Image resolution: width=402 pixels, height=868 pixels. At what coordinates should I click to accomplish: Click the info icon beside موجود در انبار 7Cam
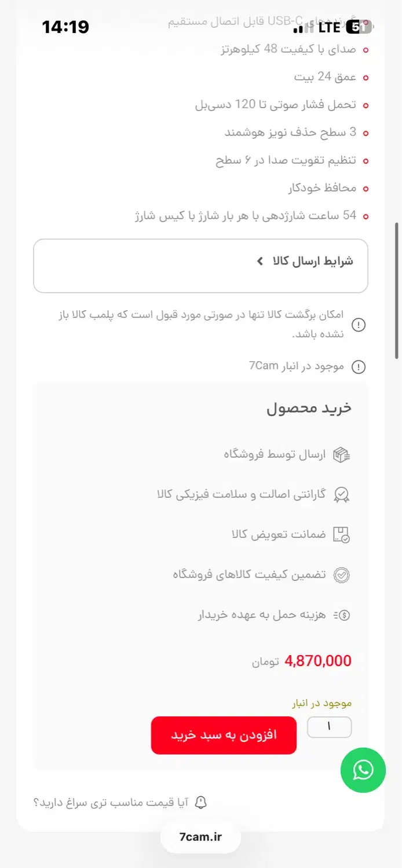tap(358, 366)
